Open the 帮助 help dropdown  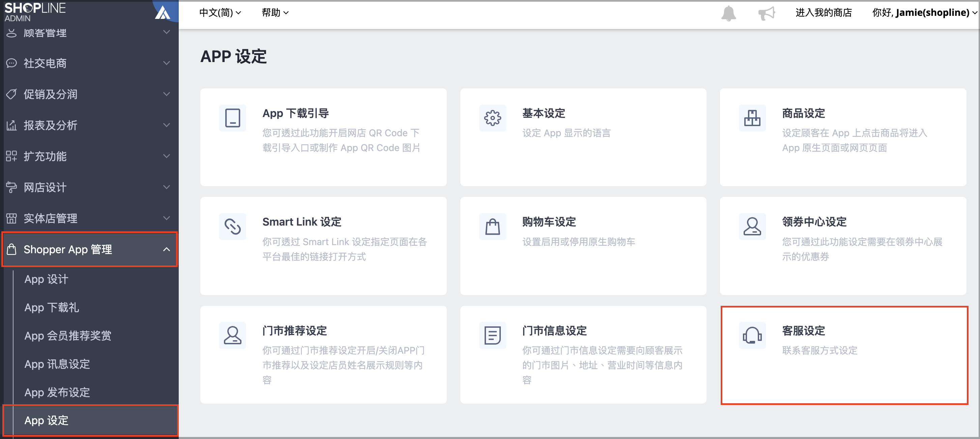point(275,12)
